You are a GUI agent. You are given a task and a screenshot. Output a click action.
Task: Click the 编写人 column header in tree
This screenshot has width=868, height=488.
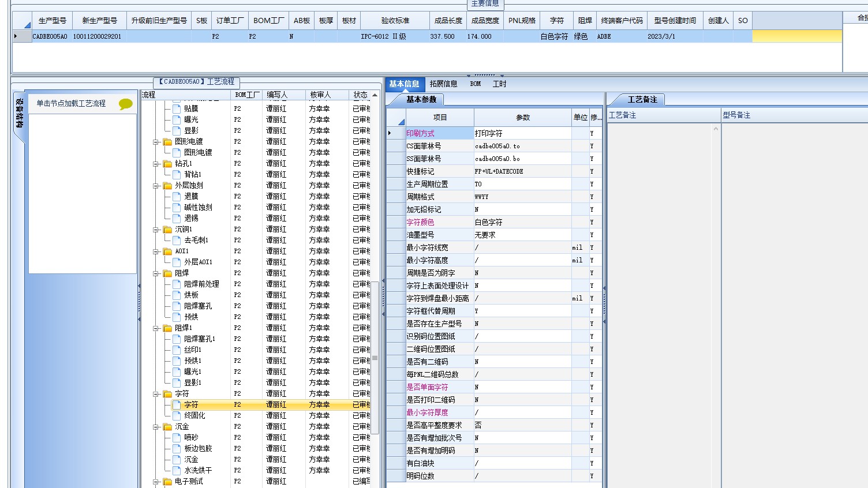284,95
